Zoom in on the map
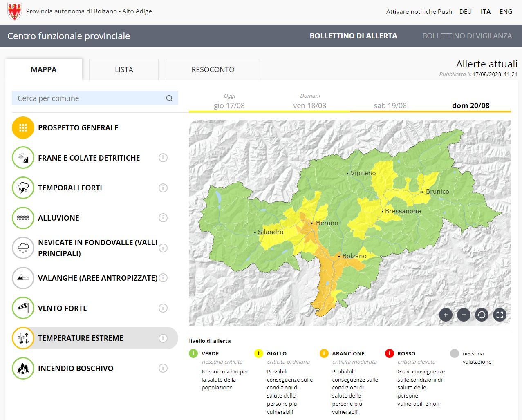The height and width of the screenshot is (420, 522). pyautogui.click(x=446, y=315)
